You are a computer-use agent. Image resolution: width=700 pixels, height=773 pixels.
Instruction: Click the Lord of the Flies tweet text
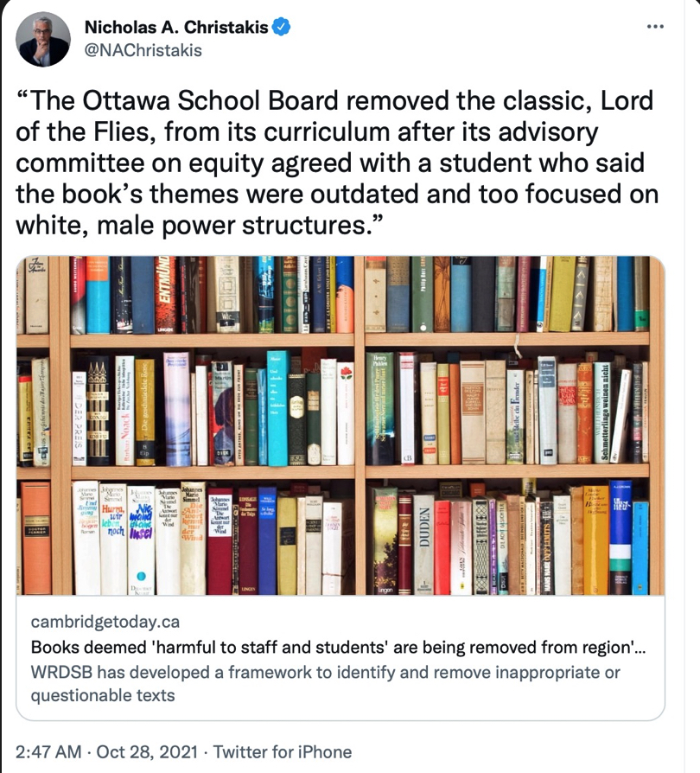[x=337, y=164]
